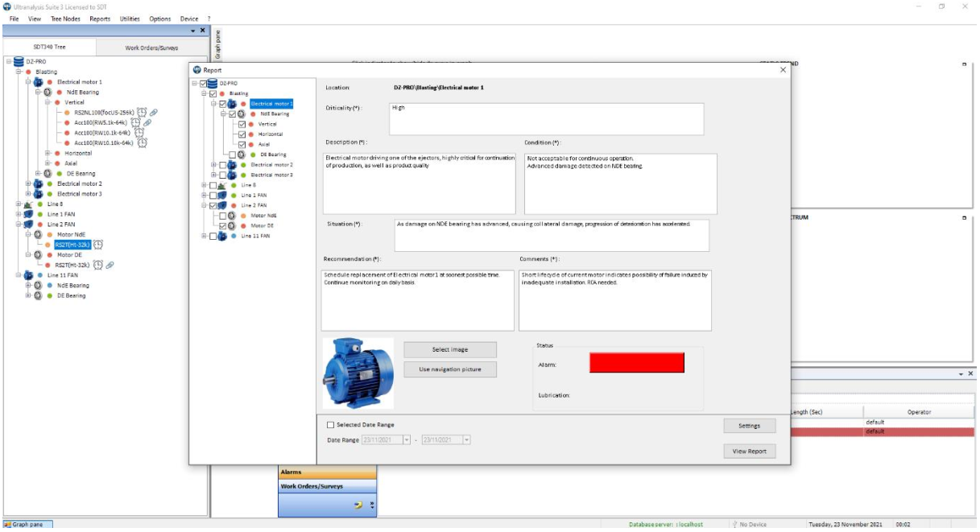Click the Line 11 FAN icon in main tree
This screenshot has height=532, width=980.
28,275
